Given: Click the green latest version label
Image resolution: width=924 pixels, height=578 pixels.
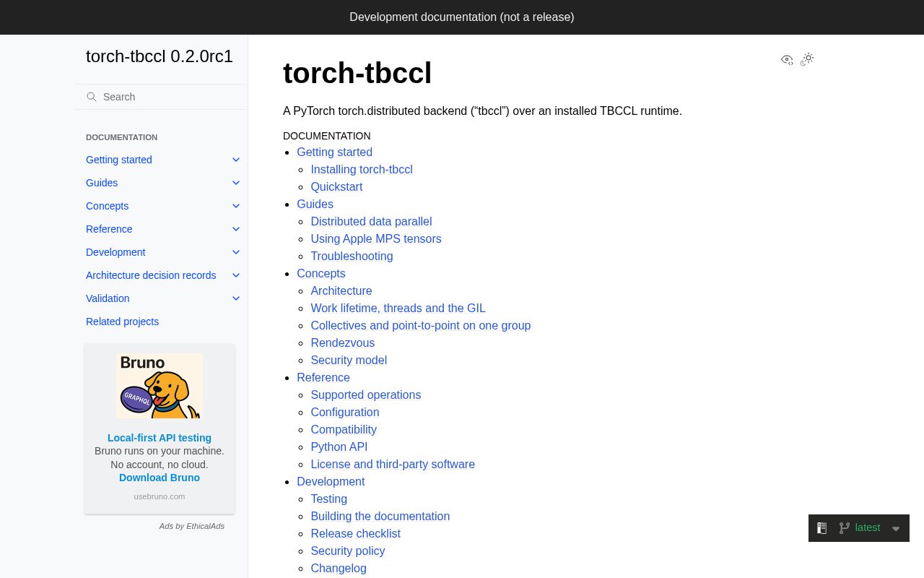Looking at the screenshot, I should 868,527.
